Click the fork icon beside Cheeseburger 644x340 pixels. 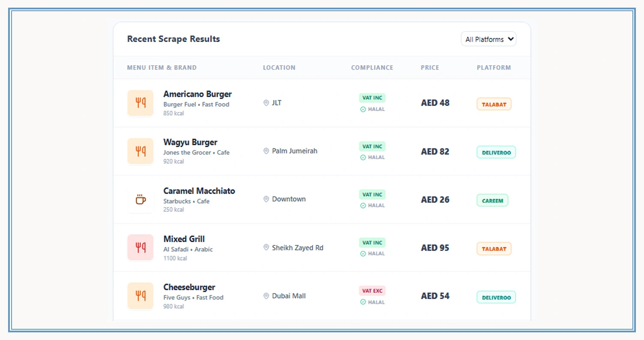coord(140,296)
